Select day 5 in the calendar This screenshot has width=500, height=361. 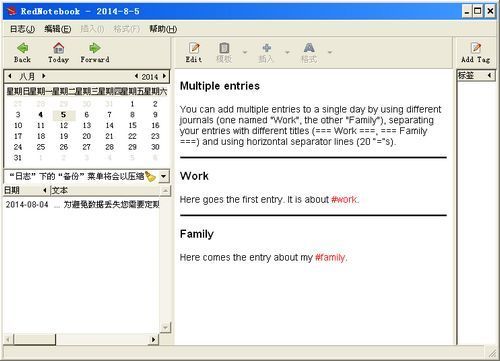coord(64,115)
